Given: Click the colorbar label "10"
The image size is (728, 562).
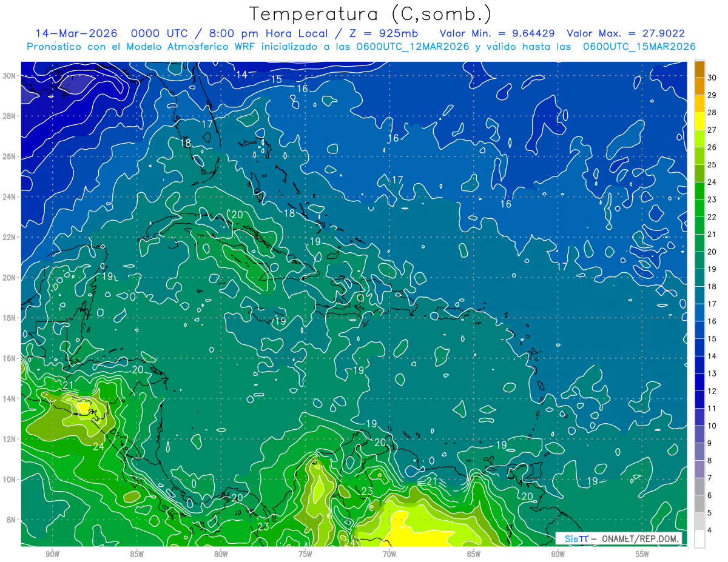Looking at the screenshot, I should coord(712,426).
